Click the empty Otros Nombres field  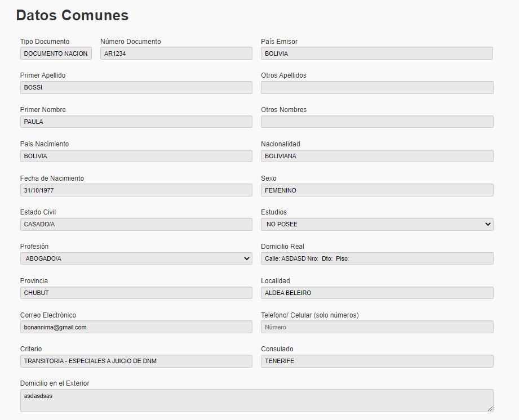[376, 122]
